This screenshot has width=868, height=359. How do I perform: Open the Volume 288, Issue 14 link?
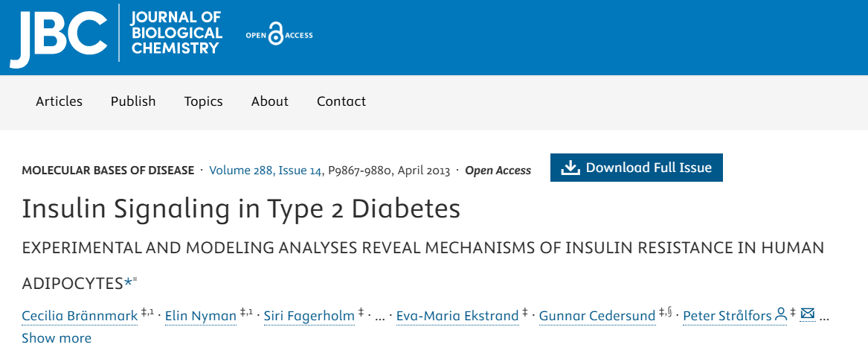tap(266, 171)
